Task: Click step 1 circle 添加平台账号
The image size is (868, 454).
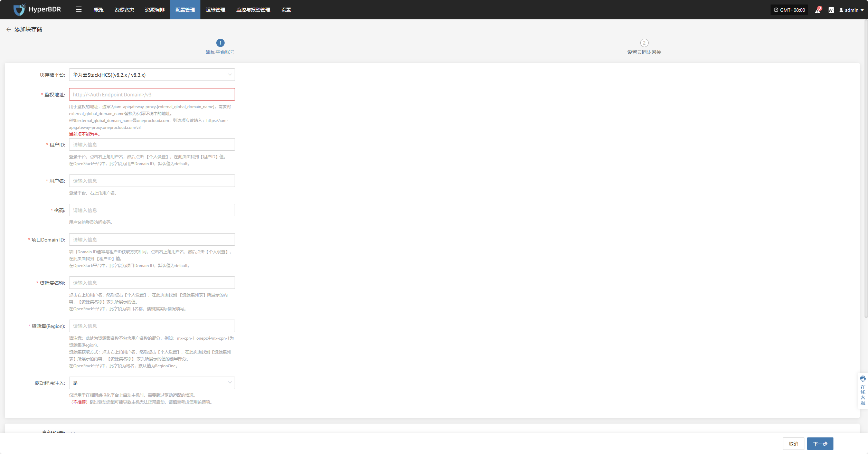Action: coord(220,43)
